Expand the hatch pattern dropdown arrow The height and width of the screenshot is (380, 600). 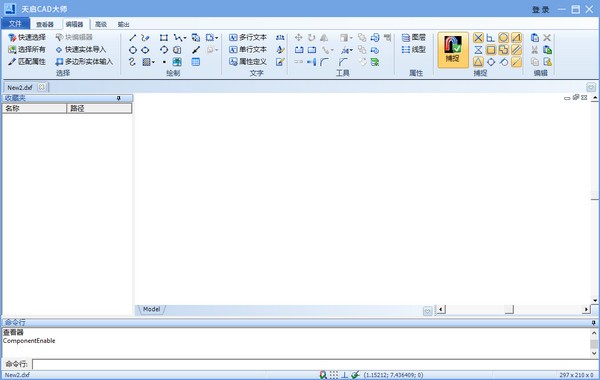click(153, 62)
